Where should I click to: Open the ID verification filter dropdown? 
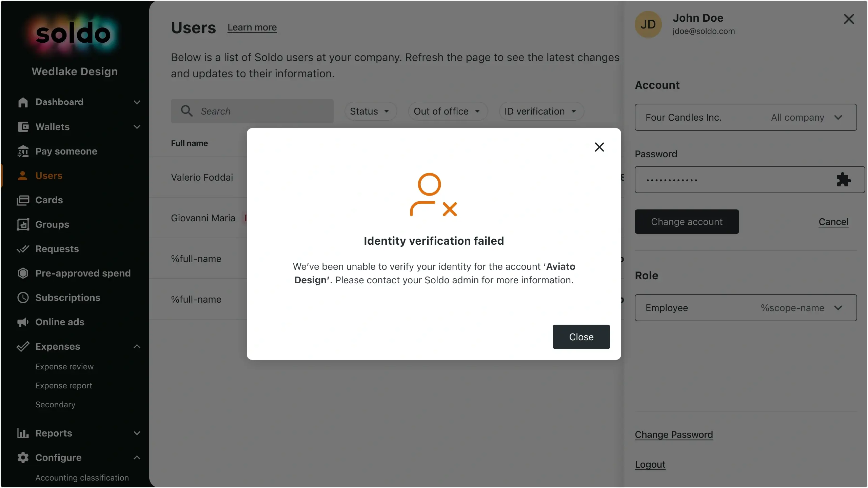[541, 111]
